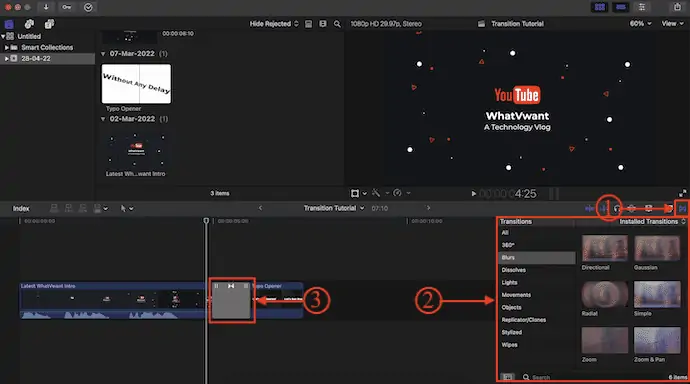This screenshot has height=384, width=690.
Task: Toggle the timeline Index panel
Action: 21,208
